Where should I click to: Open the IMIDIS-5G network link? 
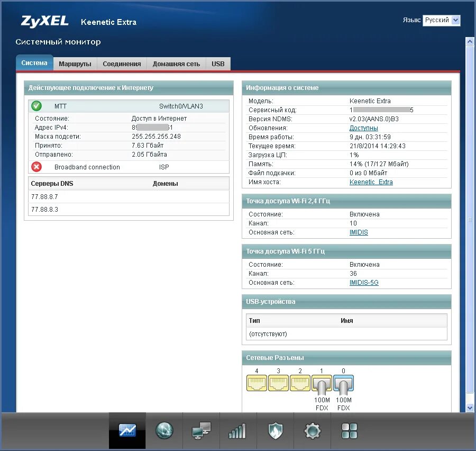coord(364,283)
